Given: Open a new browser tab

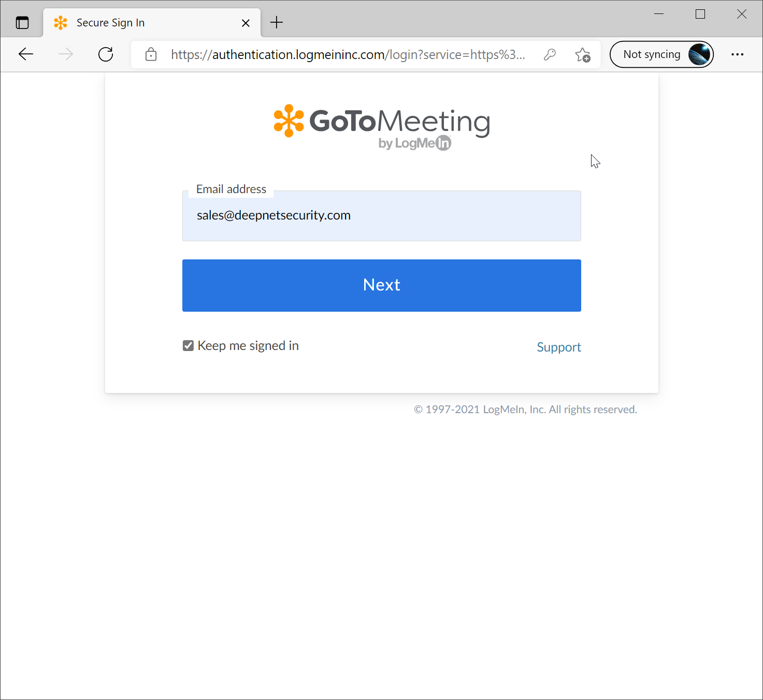Looking at the screenshot, I should pos(277,23).
